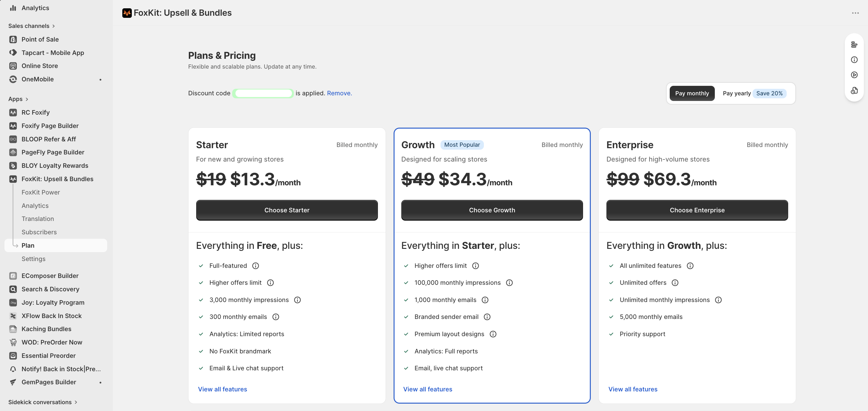Expand the Sales channels section
The width and height of the screenshot is (868, 411).
click(32, 26)
